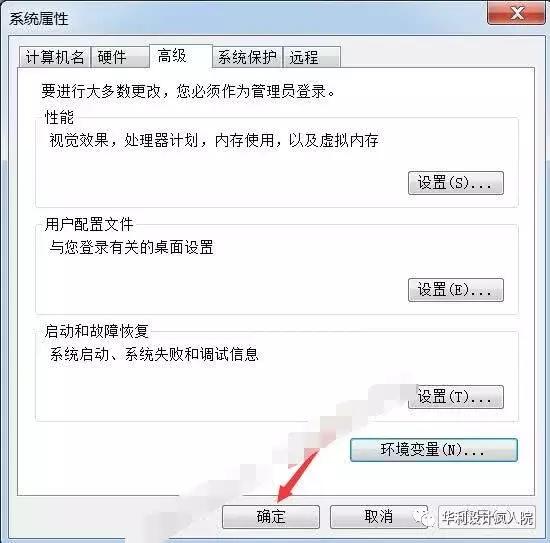This screenshot has width=550, height=543.
Task: Open 环境变量(N) dialog
Action: (x=434, y=450)
